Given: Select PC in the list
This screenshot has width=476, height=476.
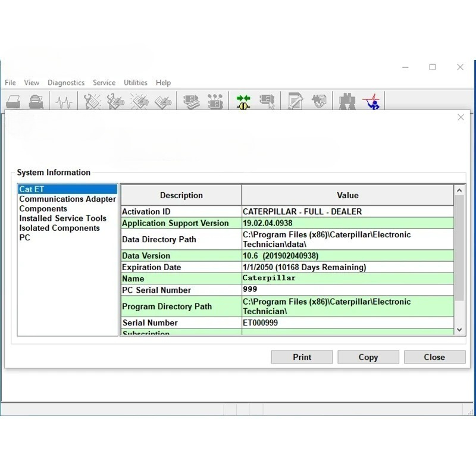Looking at the screenshot, I should pyautogui.click(x=67, y=237).
